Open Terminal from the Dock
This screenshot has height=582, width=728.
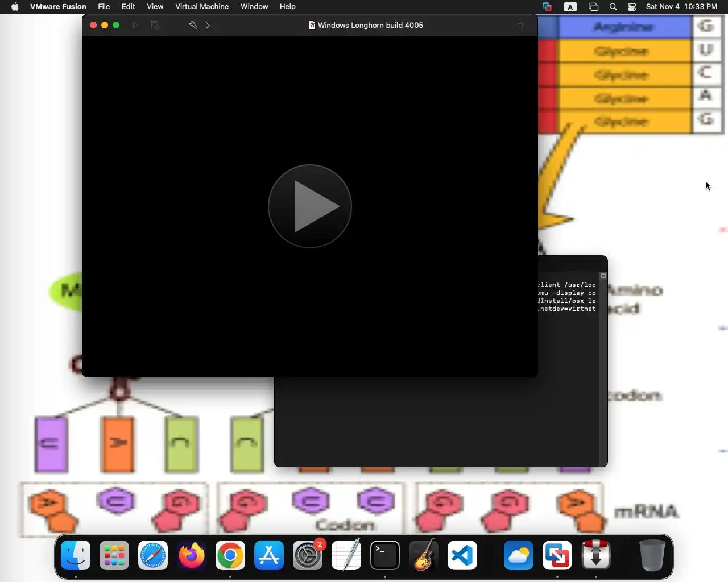click(385, 555)
